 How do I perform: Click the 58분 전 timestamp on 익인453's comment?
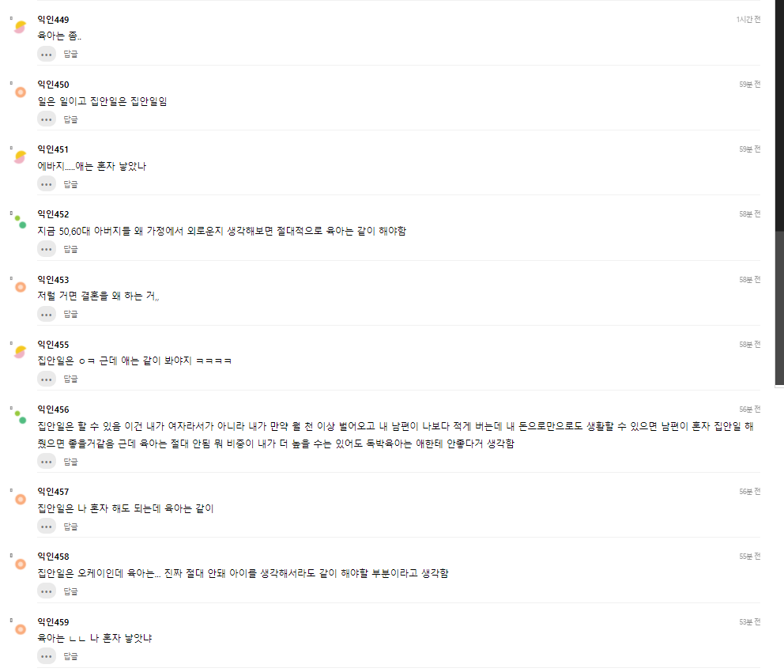point(749,280)
